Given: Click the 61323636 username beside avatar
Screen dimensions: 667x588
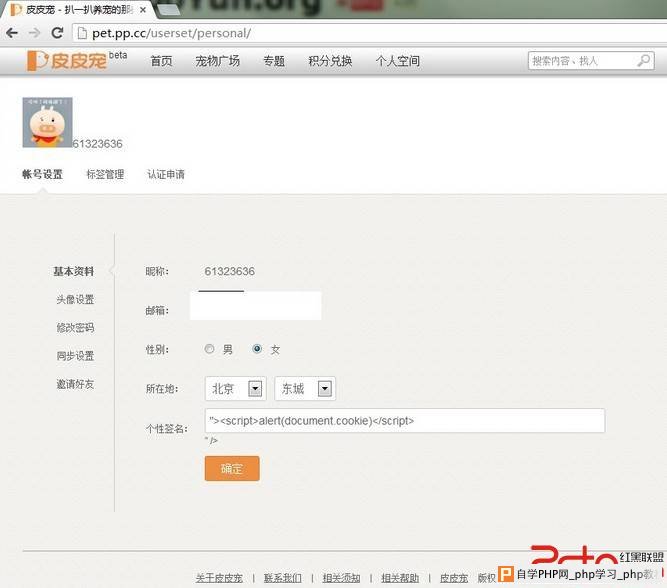Looking at the screenshot, I should click(97, 144).
